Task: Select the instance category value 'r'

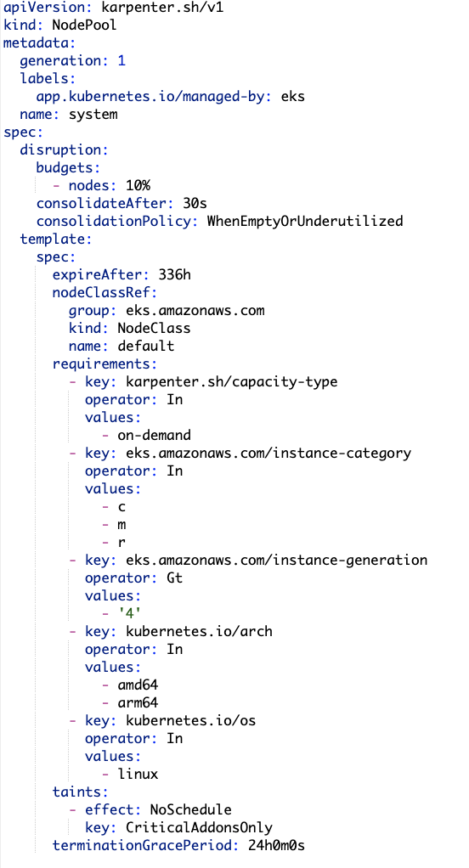Action: (121, 542)
